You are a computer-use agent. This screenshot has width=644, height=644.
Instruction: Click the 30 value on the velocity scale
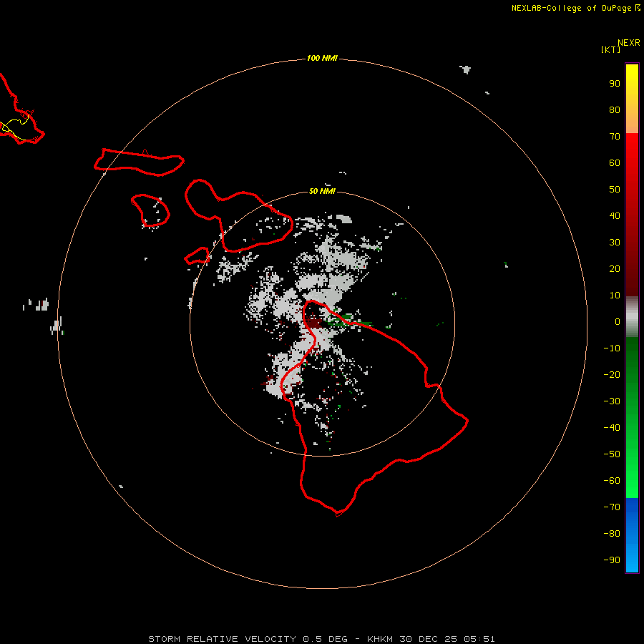pos(615,243)
